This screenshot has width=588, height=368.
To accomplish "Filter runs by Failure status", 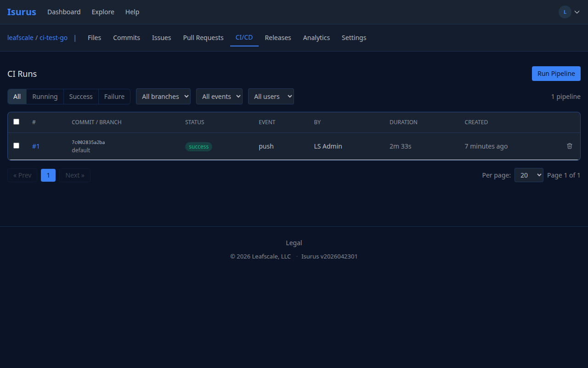I will click(114, 97).
